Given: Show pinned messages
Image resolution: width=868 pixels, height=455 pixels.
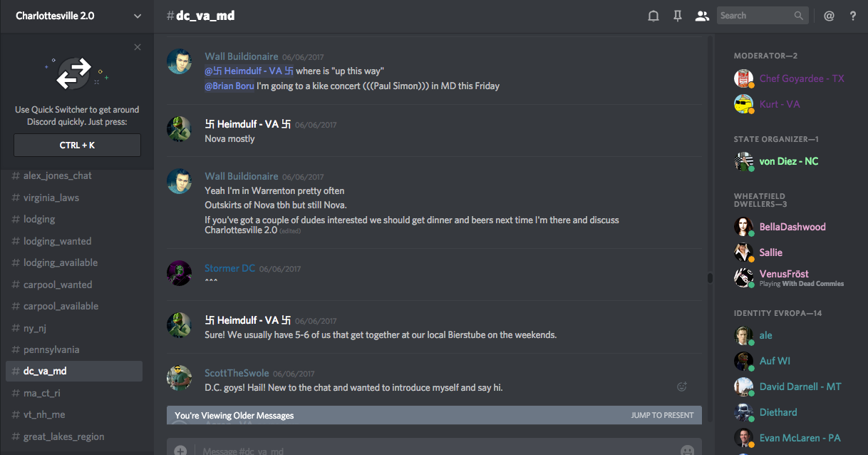Looking at the screenshot, I should coord(678,16).
